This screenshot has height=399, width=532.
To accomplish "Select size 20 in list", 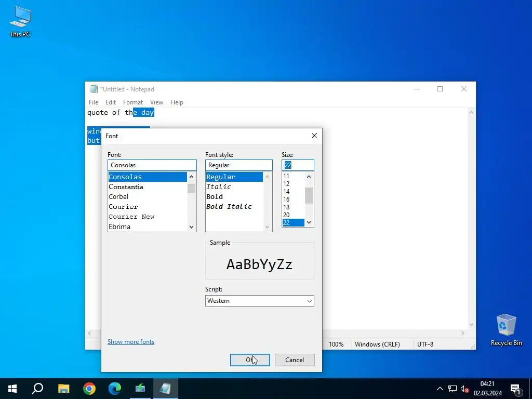I will coord(293,215).
